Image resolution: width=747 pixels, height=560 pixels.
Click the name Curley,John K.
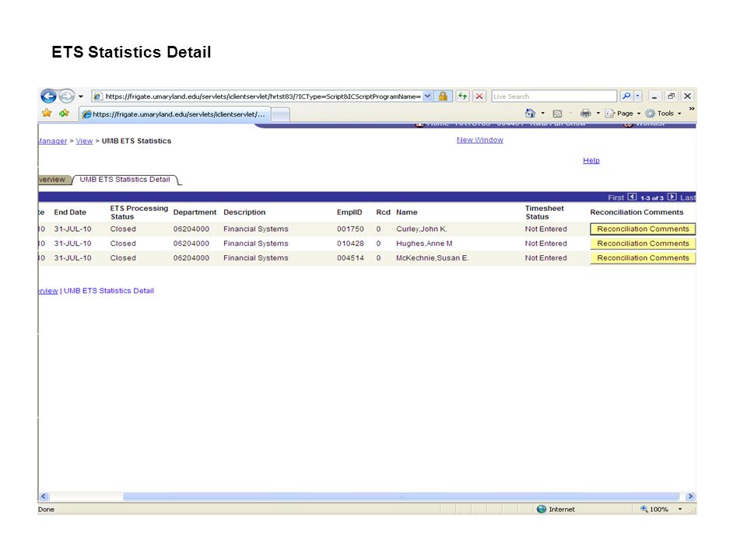tap(421, 229)
